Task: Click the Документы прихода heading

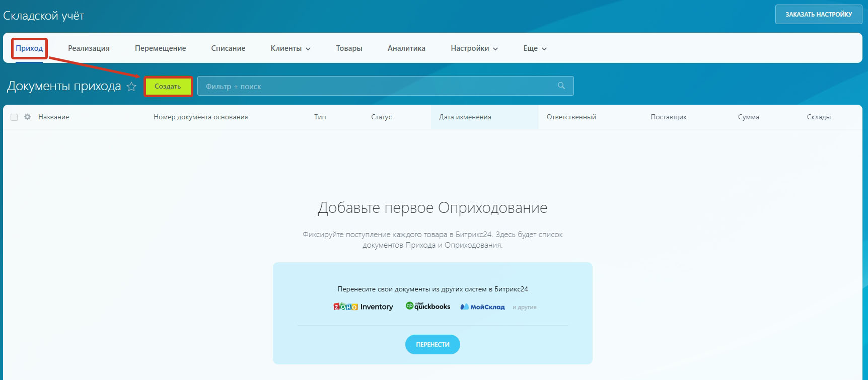Action: point(64,86)
